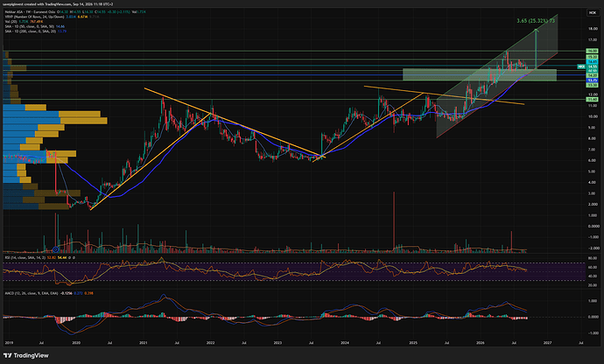Click the TradingView logo at the bottom
The image size is (604, 364).
tap(26, 355)
